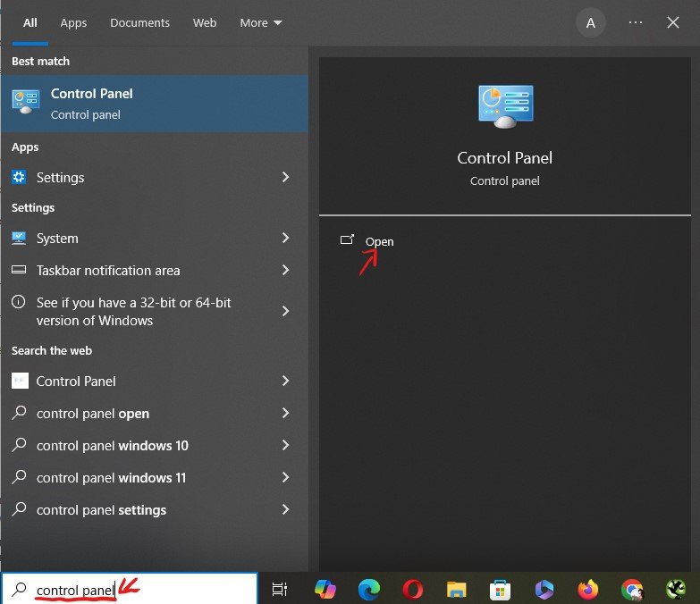Select the Web search tab
The width and height of the screenshot is (700, 604).
pos(205,22)
